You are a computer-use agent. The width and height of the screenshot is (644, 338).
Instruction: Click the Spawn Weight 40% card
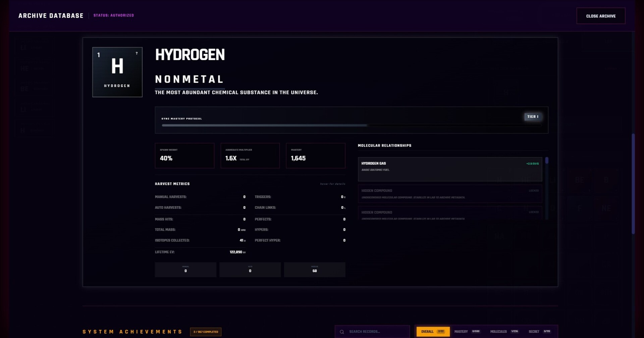point(184,156)
